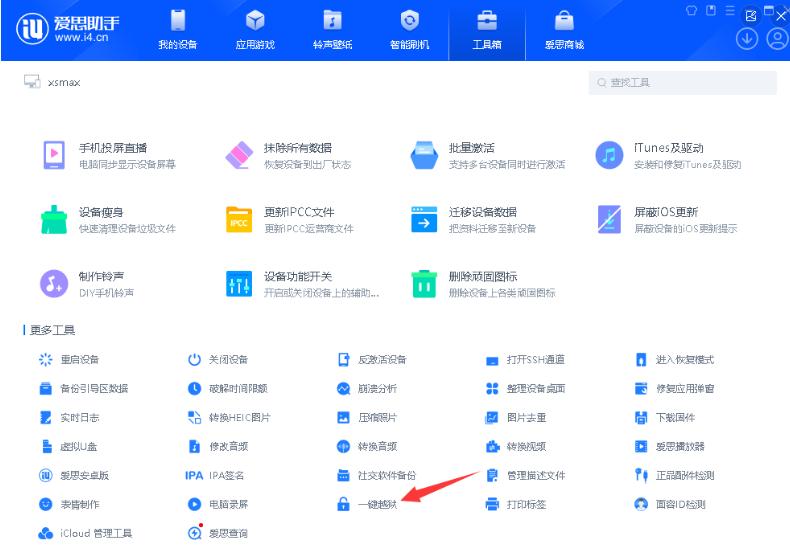Open 爱思商城 tab
Viewport: 790px width, 549px height.
[x=564, y=30]
